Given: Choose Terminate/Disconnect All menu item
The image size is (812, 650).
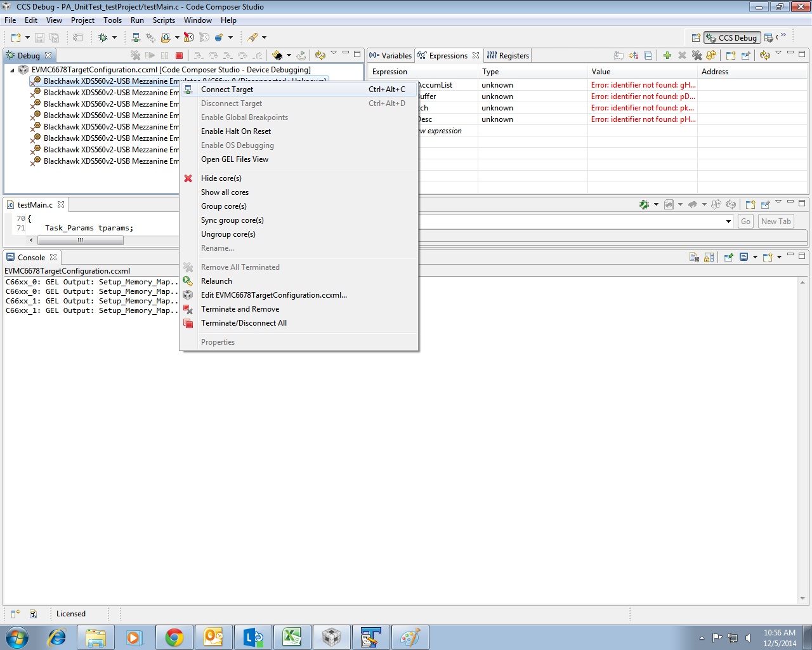Looking at the screenshot, I should point(299,323).
